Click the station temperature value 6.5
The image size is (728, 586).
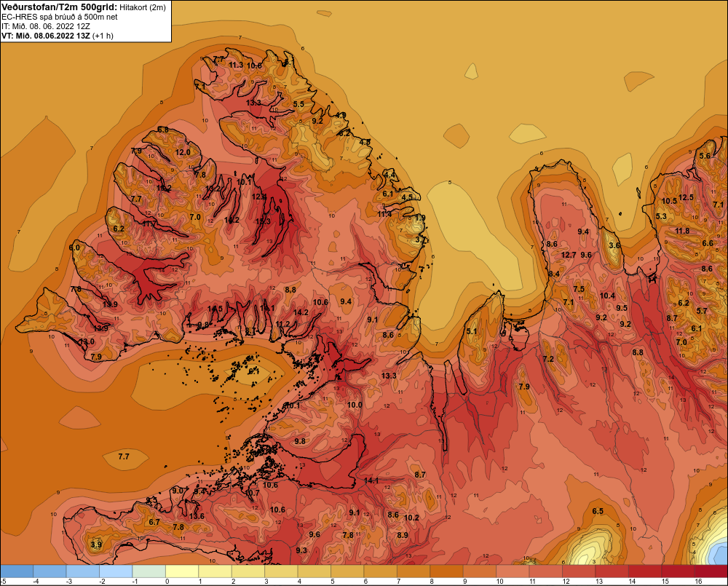(598, 511)
